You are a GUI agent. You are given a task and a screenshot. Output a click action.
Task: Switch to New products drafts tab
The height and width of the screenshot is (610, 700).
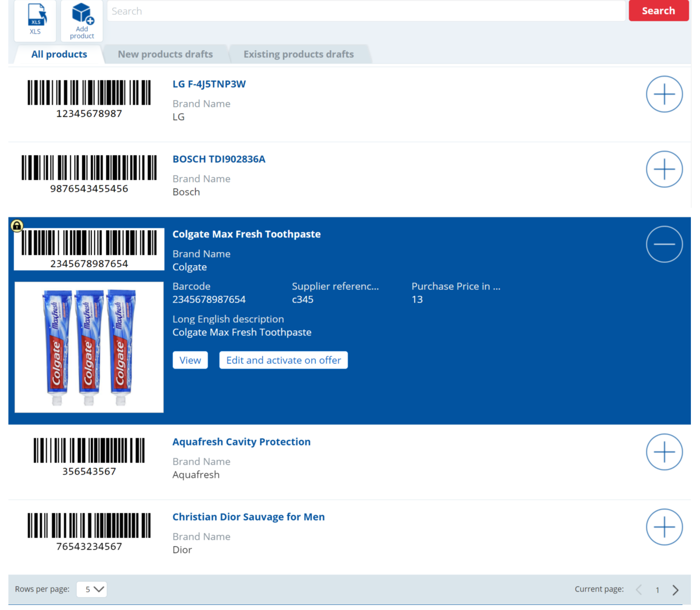point(165,54)
